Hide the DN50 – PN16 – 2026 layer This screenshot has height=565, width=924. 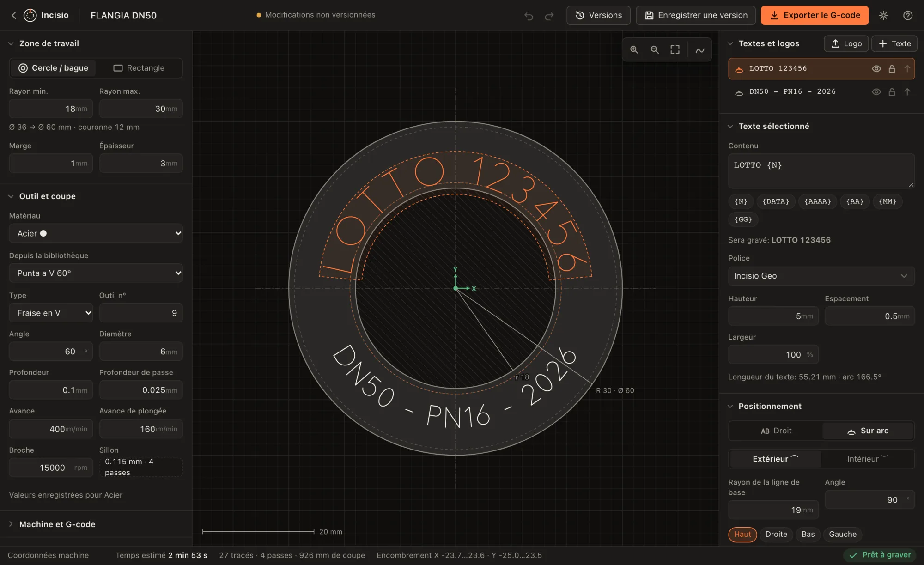876,92
